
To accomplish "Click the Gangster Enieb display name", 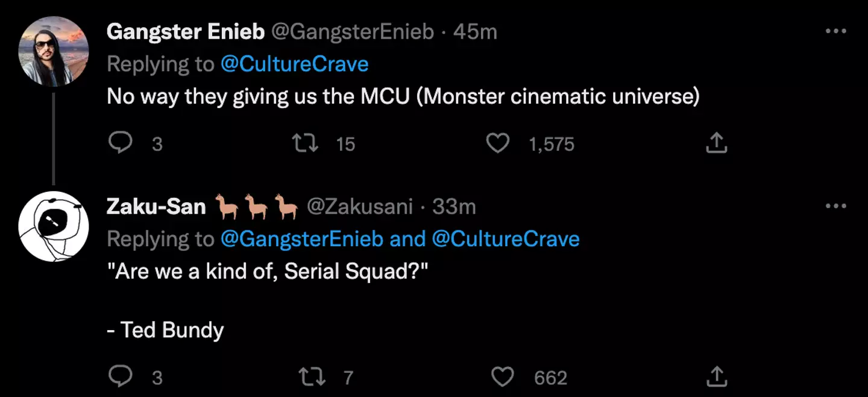I will coord(185,32).
